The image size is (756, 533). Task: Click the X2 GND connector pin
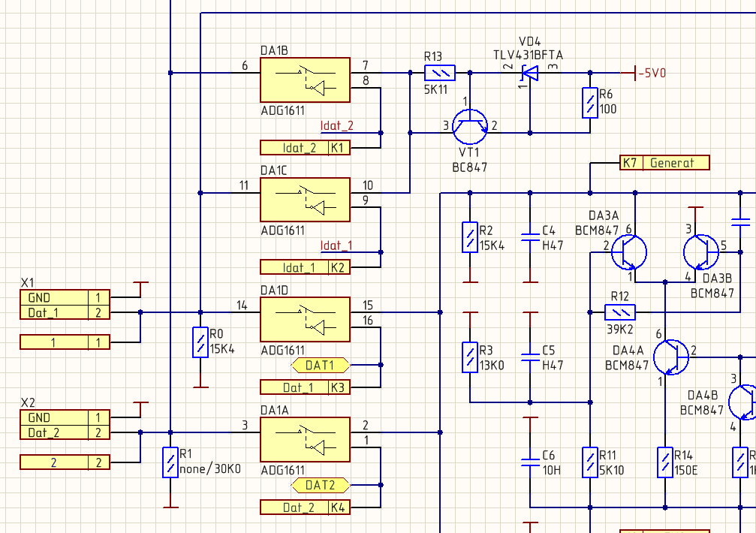pos(65,417)
